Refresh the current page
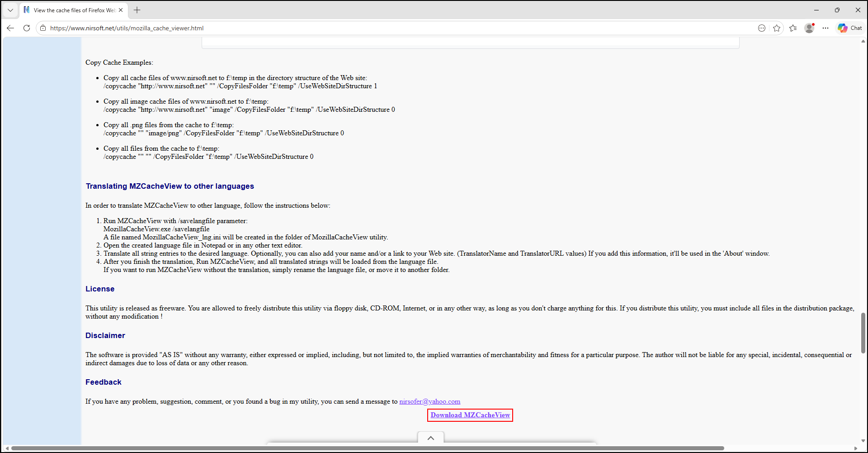The image size is (868, 453). click(x=27, y=28)
